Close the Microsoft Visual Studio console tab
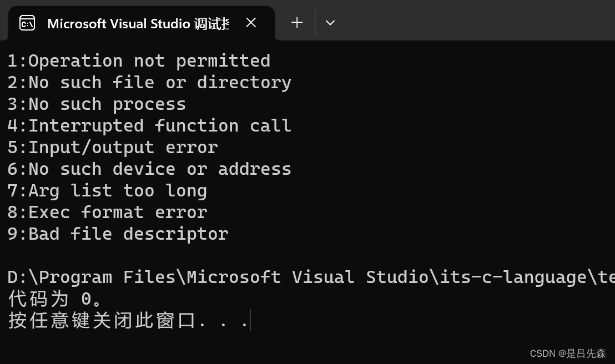 [x=251, y=22]
